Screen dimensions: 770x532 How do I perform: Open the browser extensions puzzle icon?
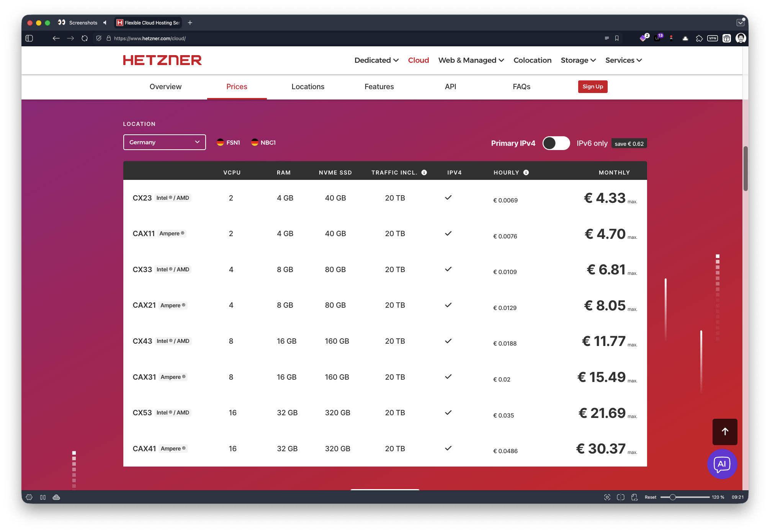coord(699,38)
